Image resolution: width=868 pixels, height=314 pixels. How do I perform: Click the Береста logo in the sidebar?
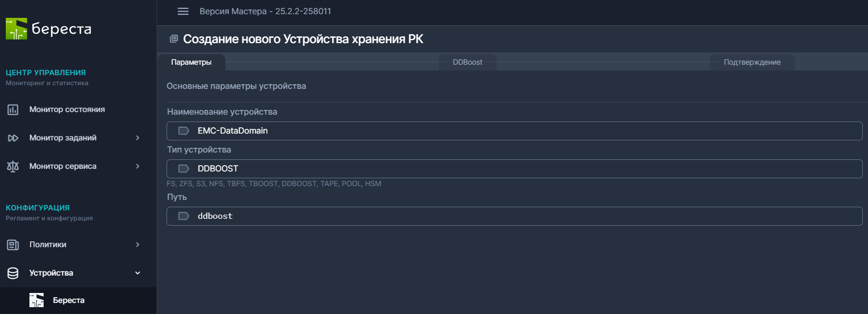click(x=47, y=29)
